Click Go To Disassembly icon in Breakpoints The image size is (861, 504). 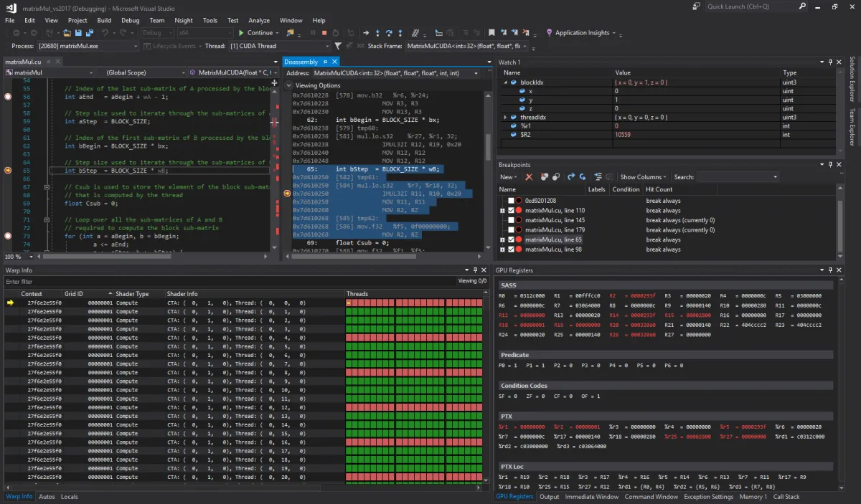(582, 176)
